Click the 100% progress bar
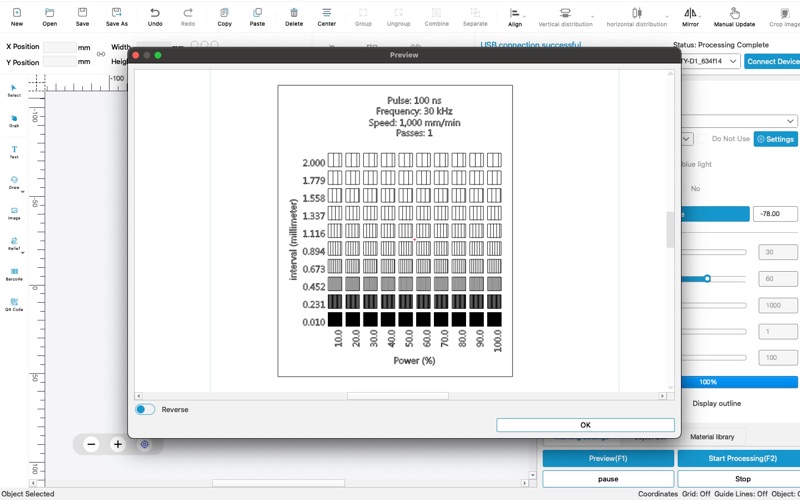 (739, 382)
